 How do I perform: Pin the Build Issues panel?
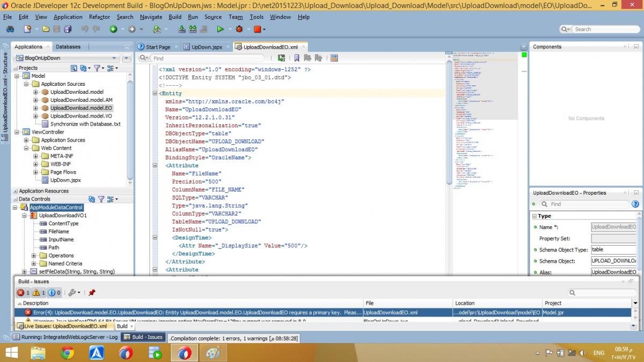[x=92, y=293]
